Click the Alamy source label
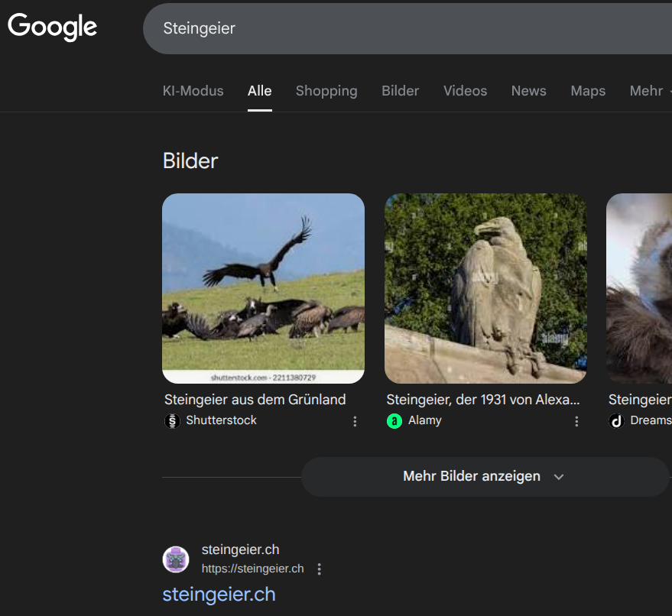 click(425, 420)
